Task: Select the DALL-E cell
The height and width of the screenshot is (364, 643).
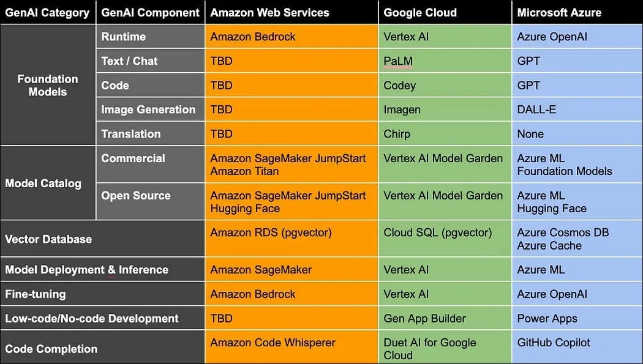Action: 577,110
